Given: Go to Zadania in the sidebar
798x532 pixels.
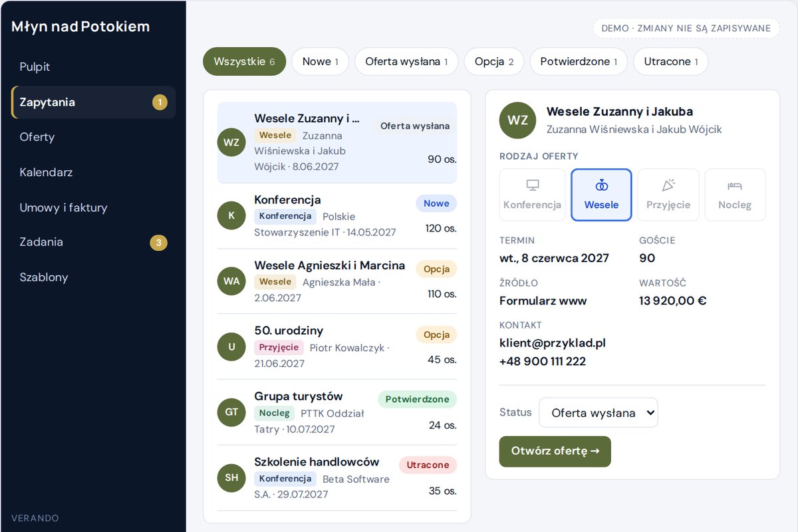Looking at the screenshot, I should [x=94, y=242].
